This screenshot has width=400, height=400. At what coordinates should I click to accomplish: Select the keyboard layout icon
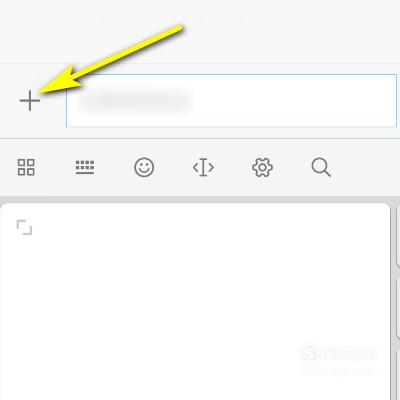coord(85,167)
